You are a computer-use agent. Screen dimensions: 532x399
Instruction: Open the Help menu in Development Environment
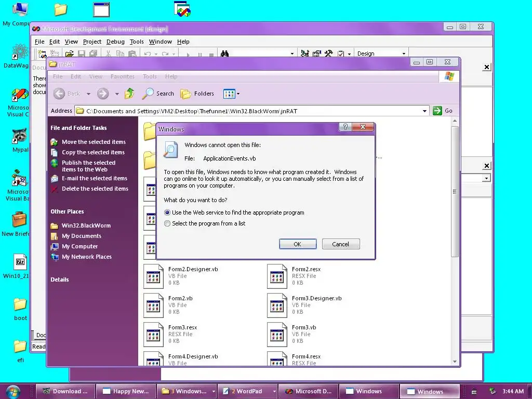(183, 42)
